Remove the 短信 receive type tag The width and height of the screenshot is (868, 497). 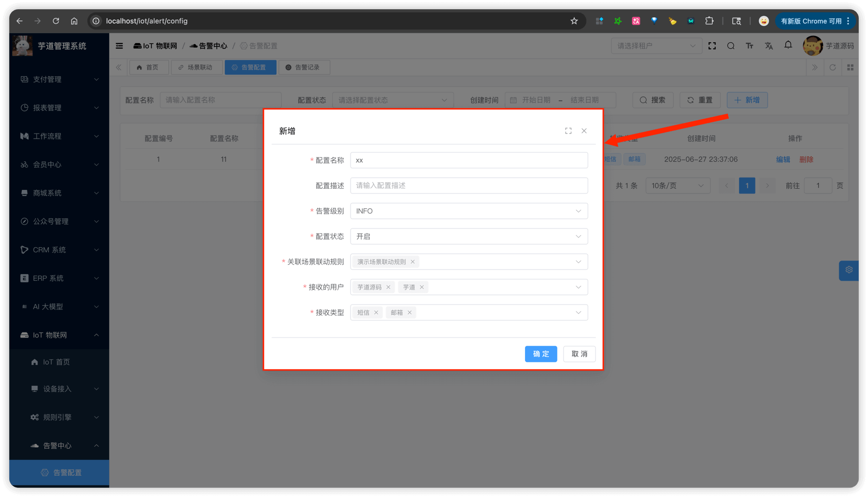click(376, 313)
